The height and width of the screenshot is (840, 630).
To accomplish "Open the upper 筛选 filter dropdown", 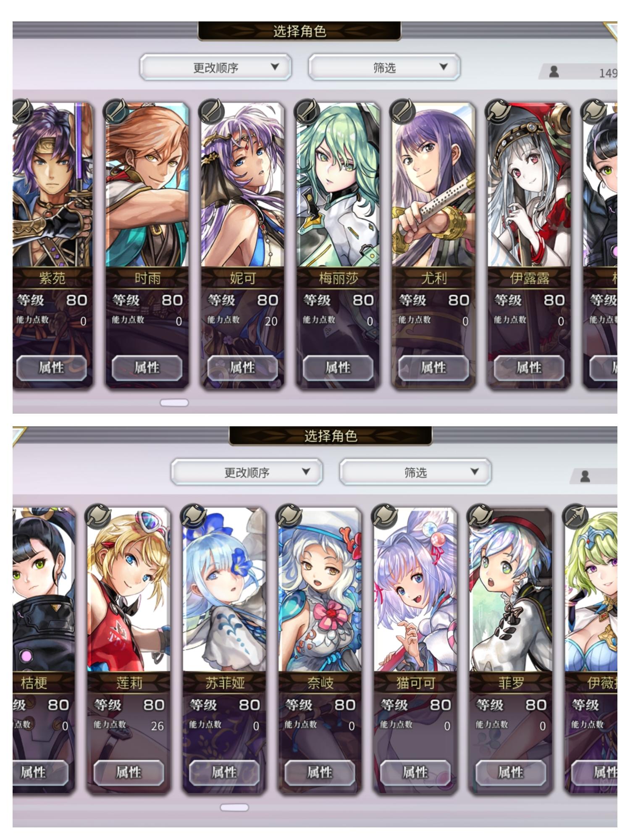I will pyautogui.click(x=384, y=67).
